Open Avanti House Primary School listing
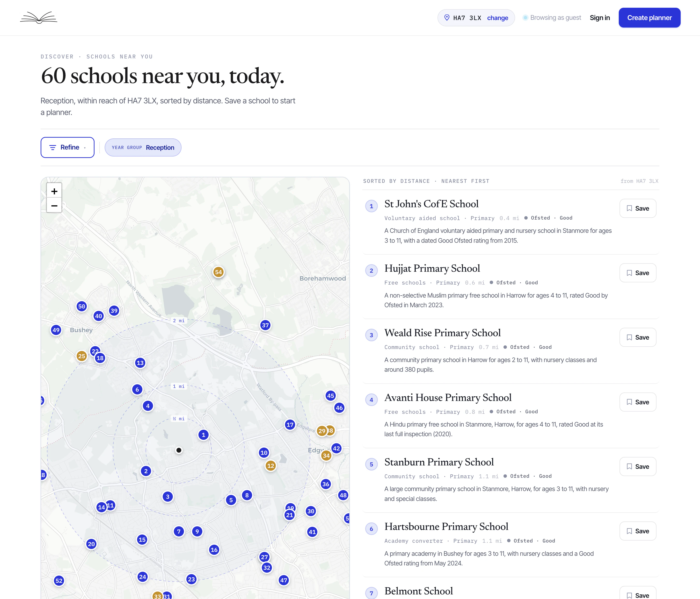The width and height of the screenshot is (700, 599). 448,398
